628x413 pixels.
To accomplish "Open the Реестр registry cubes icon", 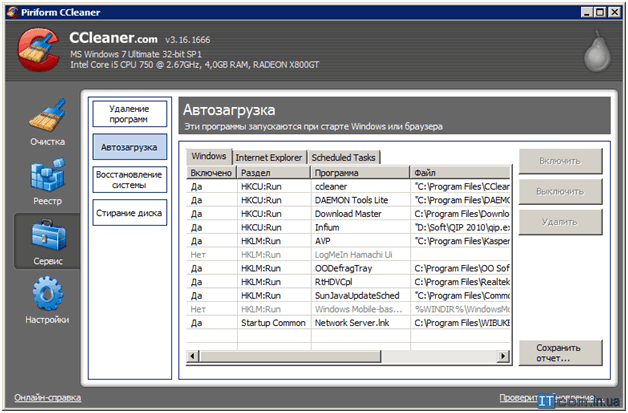I will tap(47, 178).
